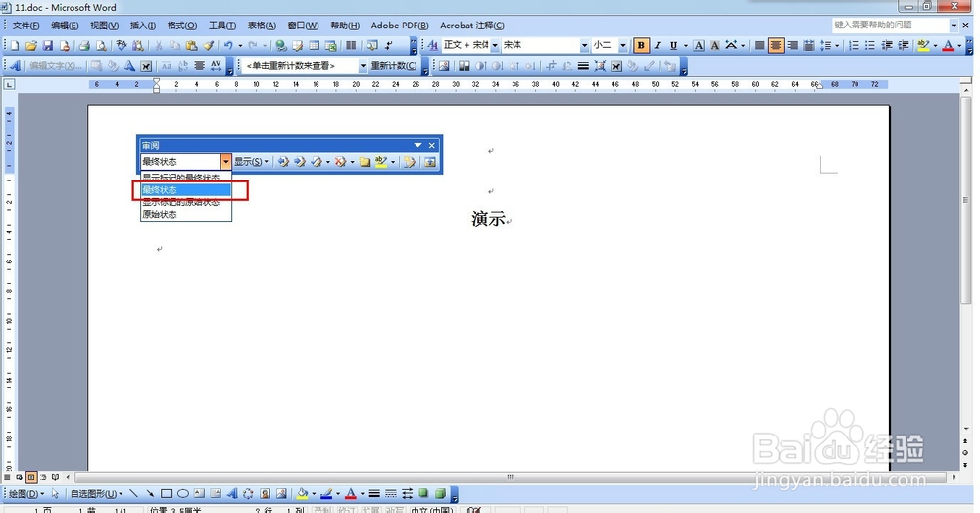Open the fill color bucket on drawing toolbar
This screenshot has width=980, height=513.
(302, 494)
